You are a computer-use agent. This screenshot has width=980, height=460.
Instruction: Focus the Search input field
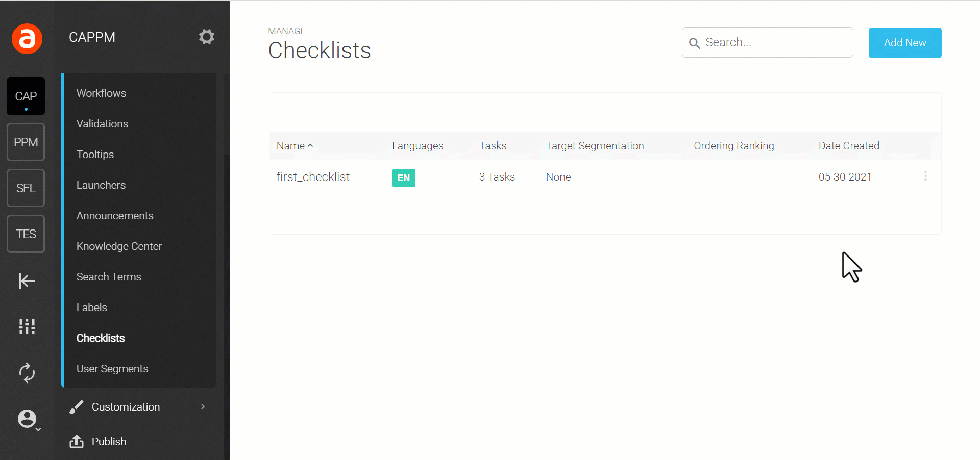(768, 42)
